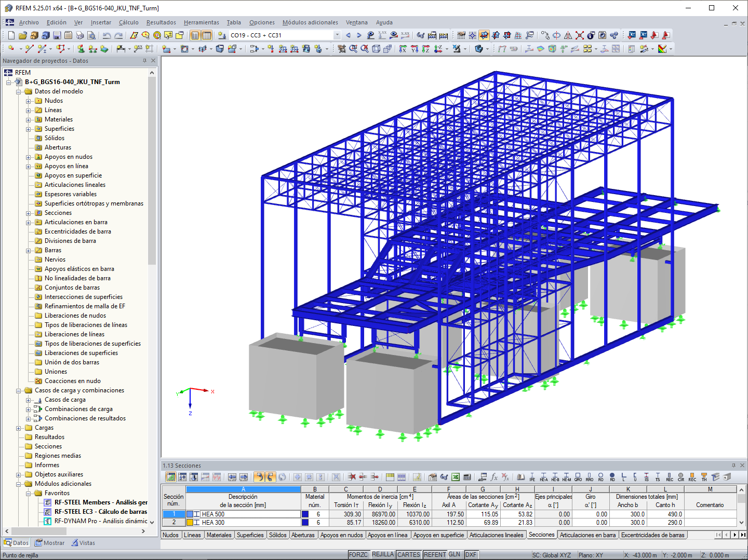Click the blue material color swatch for HEA 500
The height and width of the screenshot is (560, 748).
click(x=304, y=514)
